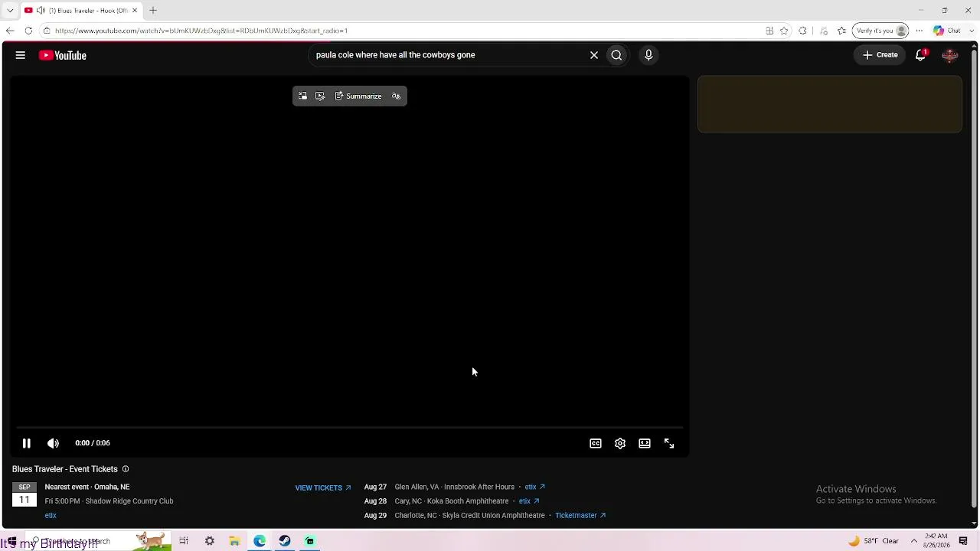
Task: Enter full screen video mode
Action: (x=669, y=443)
